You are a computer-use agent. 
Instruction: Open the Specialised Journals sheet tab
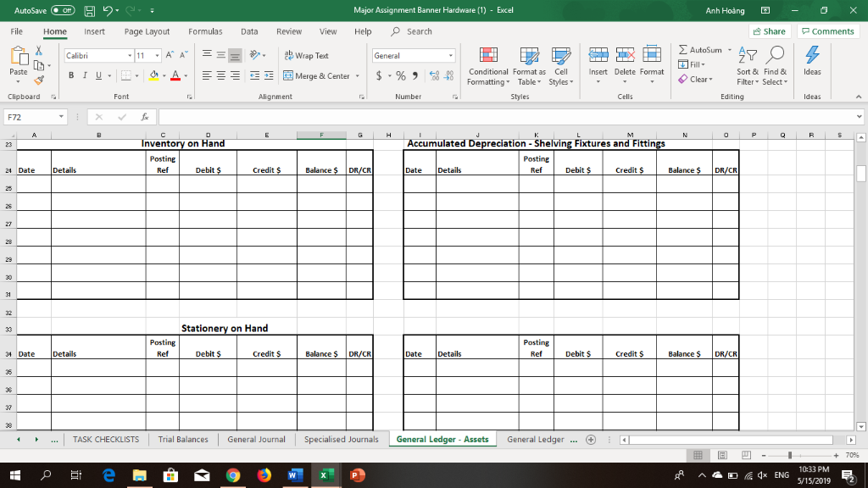pyautogui.click(x=341, y=440)
